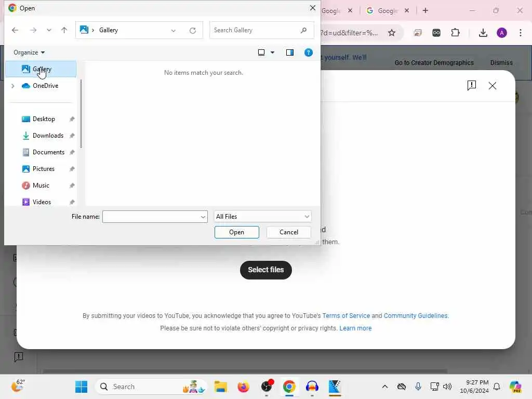Viewport: 532px width, 399px height.
Task: Open the Downloads folder
Action: pos(47,136)
